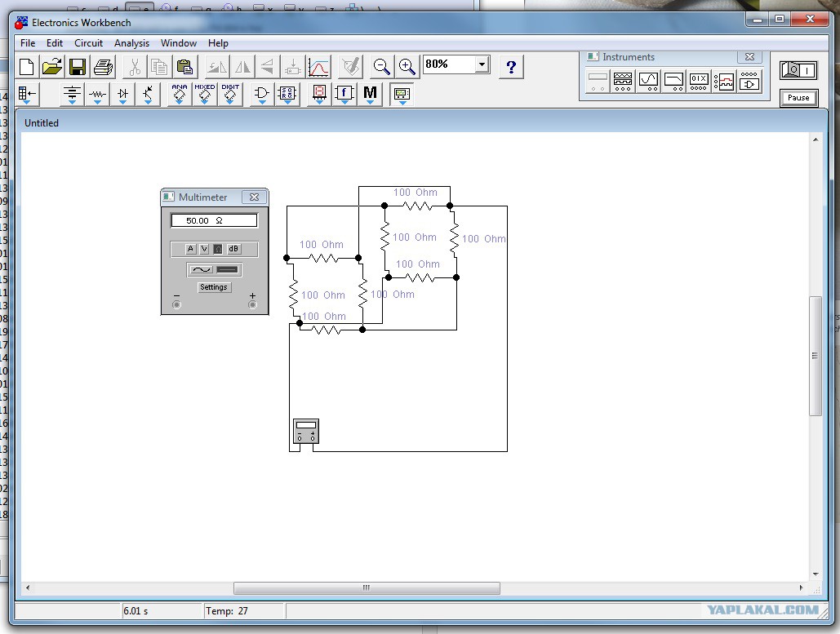The width and height of the screenshot is (840, 634).
Task: Click the question mark help icon
Action: tap(511, 67)
